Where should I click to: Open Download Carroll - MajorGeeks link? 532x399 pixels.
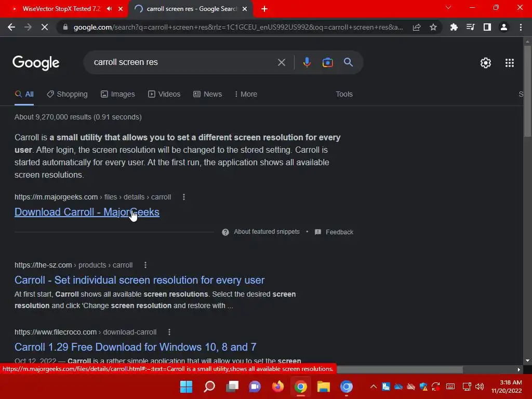[x=87, y=212]
